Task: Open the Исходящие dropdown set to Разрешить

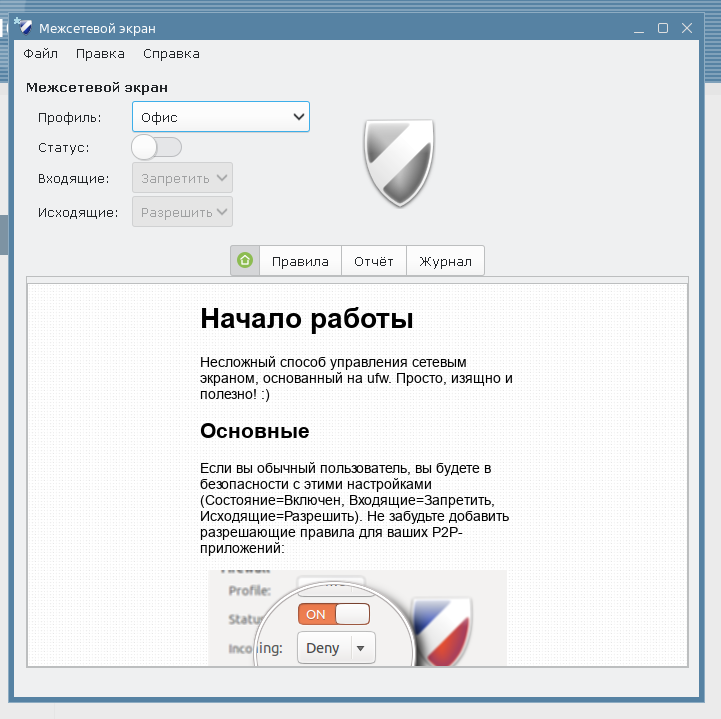Action: (x=182, y=212)
